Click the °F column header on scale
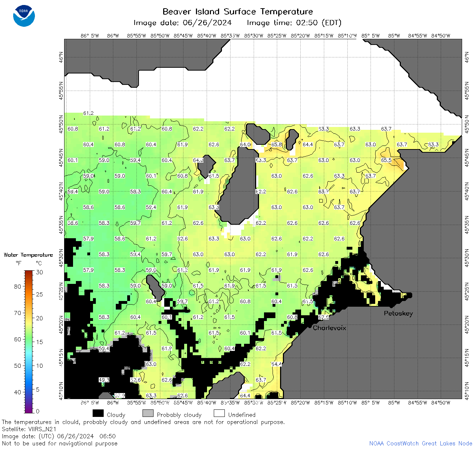The image size is (476, 449). pos(19,263)
